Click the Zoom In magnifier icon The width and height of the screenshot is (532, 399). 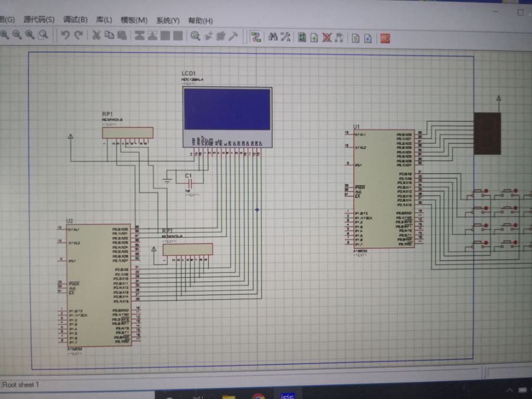(4, 35)
